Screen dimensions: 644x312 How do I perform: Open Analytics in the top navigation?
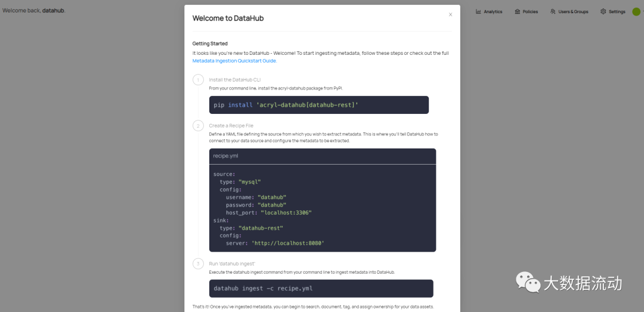point(489,11)
